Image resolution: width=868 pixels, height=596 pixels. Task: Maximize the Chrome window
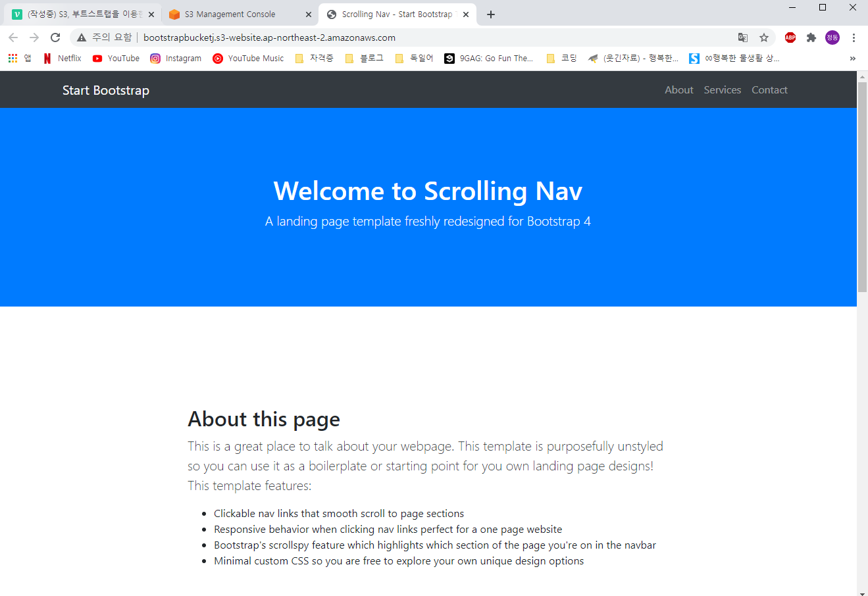point(823,8)
